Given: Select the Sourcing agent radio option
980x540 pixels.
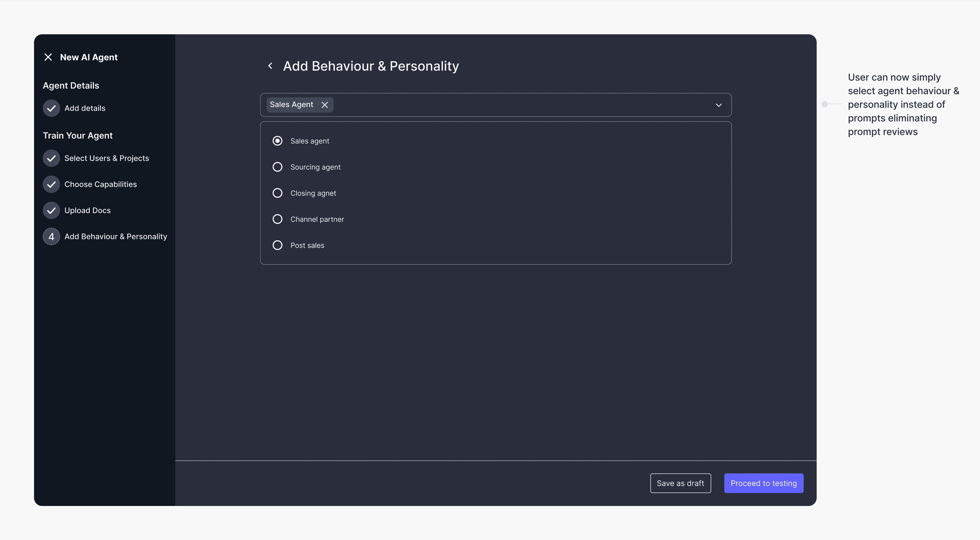Looking at the screenshot, I should pyautogui.click(x=277, y=167).
